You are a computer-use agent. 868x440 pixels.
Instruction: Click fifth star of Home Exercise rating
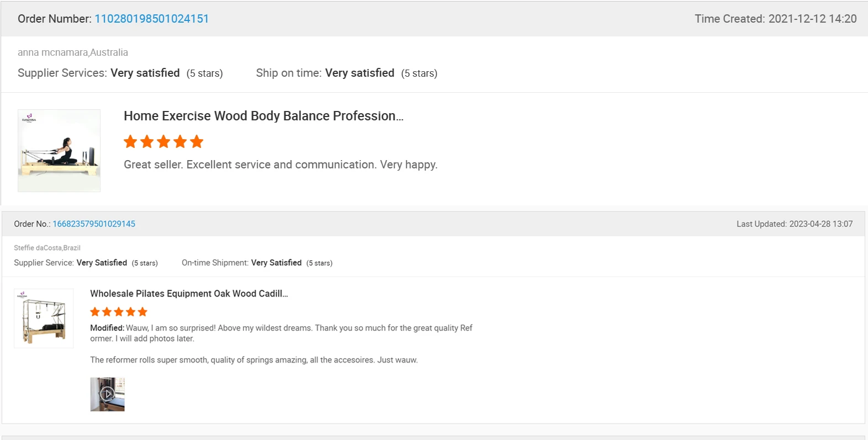197,142
